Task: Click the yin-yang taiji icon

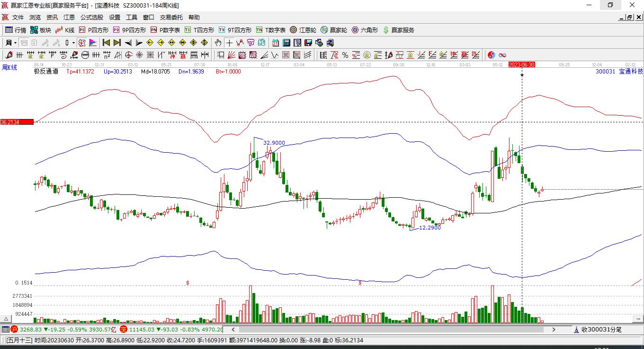Action: (492, 55)
